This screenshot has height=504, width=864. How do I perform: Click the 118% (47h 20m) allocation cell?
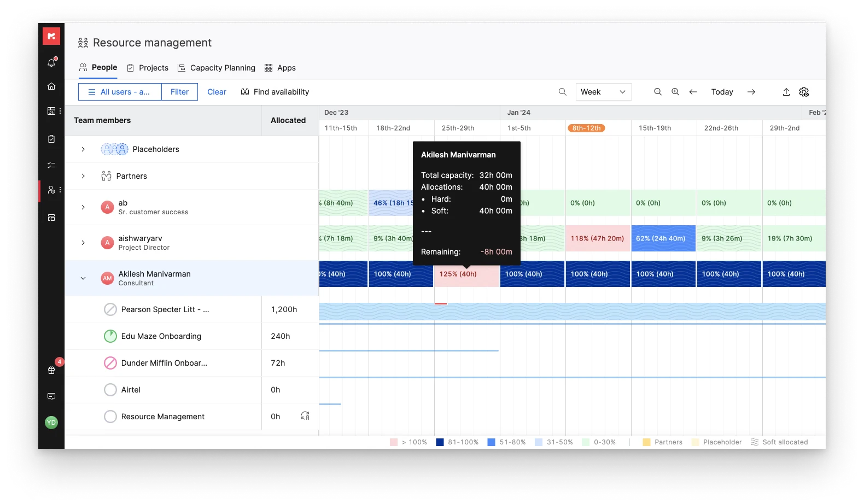[x=598, y=238]
